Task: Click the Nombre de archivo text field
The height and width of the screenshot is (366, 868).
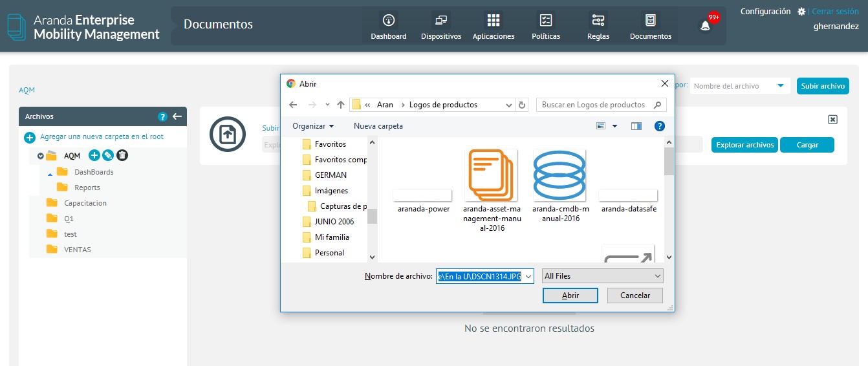Action: [480, 276]
